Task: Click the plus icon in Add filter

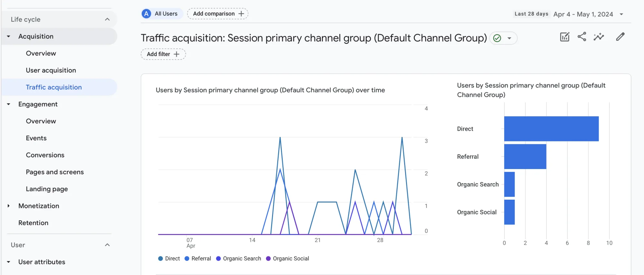Action: tap(176, 54)
